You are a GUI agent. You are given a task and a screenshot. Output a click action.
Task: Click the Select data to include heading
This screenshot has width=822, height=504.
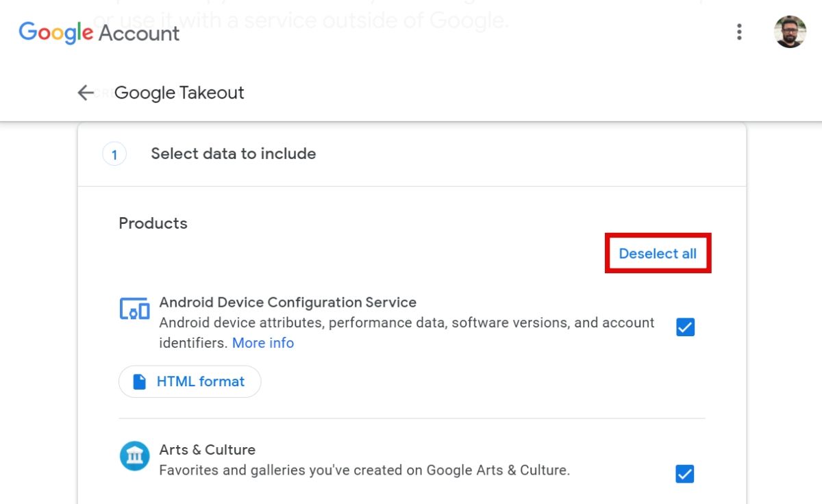coord(233,153)
